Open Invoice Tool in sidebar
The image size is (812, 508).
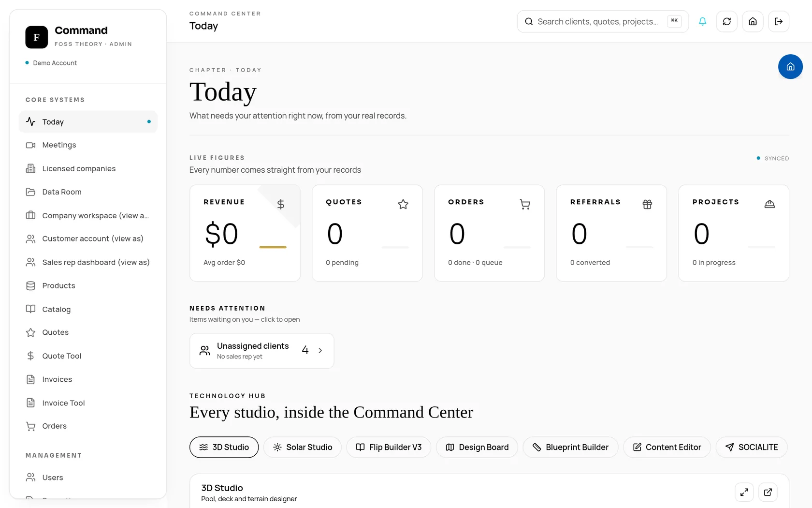tap(88, 403)
